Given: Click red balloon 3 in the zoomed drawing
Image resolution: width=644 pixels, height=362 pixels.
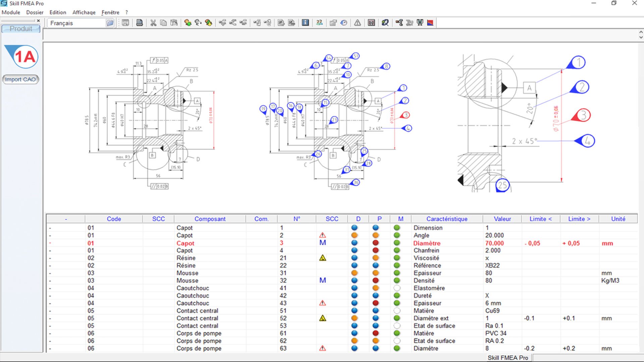Looking at the screenshot, I should pos(581,115).
